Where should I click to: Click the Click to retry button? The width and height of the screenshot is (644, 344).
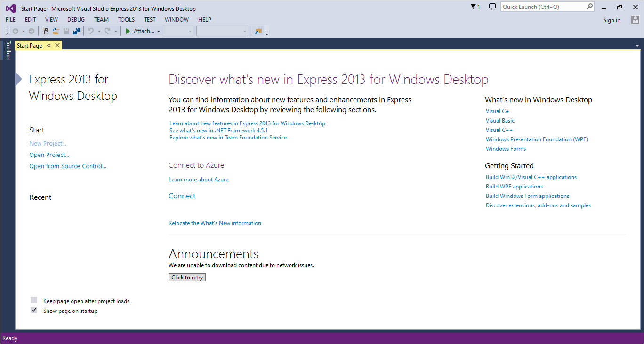tap(187, 278)
